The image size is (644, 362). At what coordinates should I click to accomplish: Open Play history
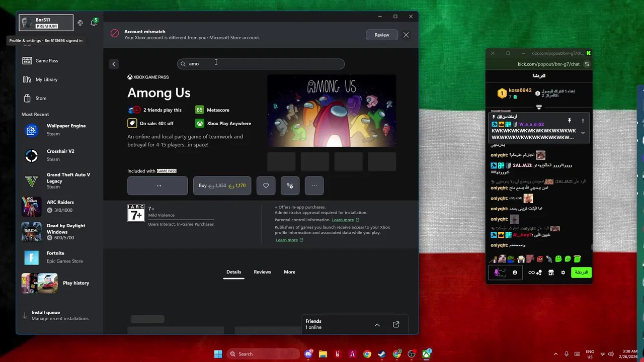tap(60, 283)
